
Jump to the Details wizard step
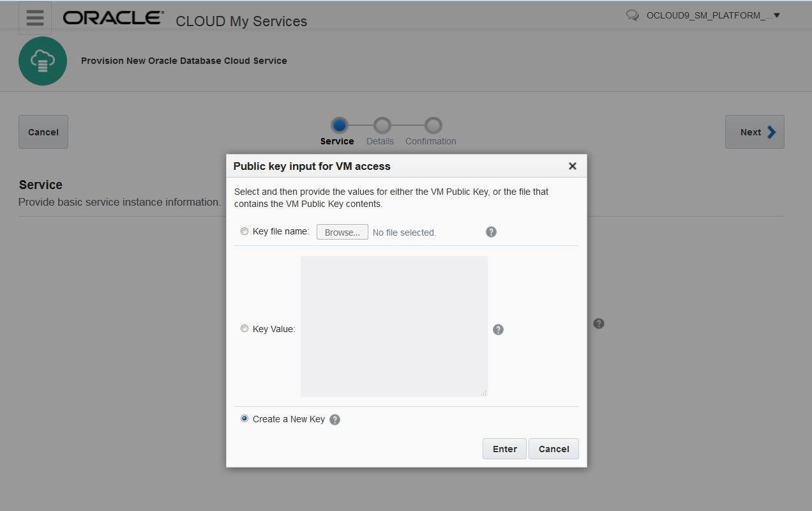coord(382,125)
